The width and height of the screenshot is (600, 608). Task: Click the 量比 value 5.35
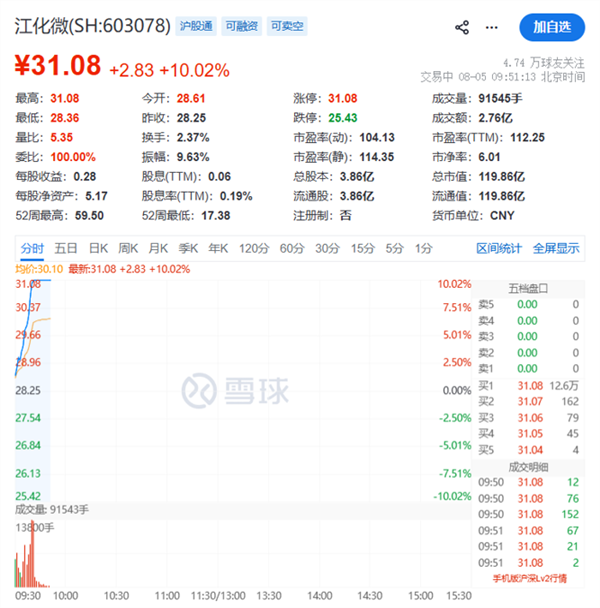point(62,137)
